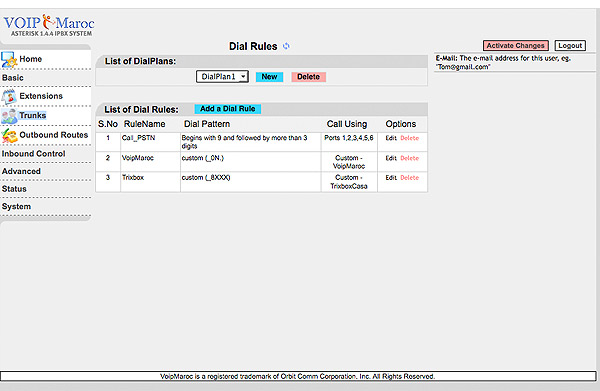
Task: Log out using the Logout button
Action: coord(570,46)
